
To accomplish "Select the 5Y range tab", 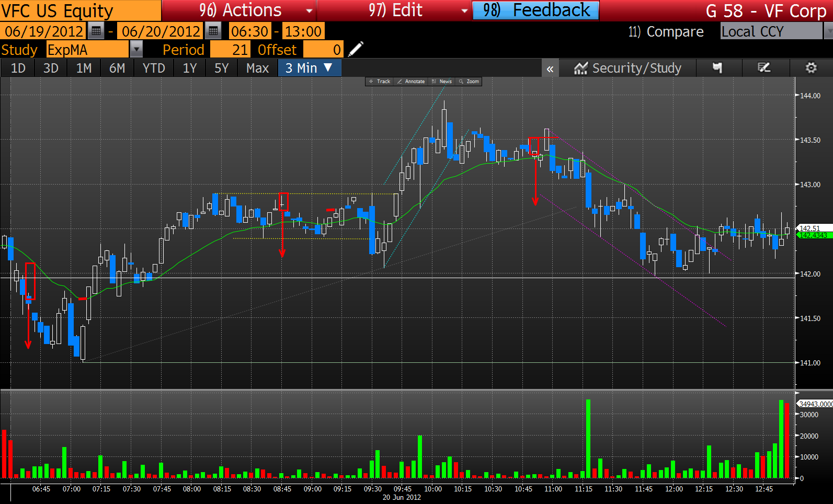I will [x=222, y=68].
